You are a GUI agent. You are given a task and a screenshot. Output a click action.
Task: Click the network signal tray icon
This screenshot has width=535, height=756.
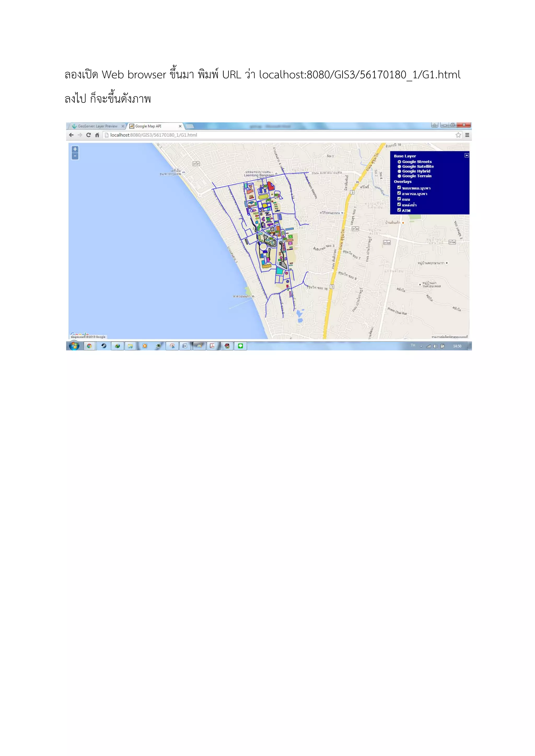[428, 346]
